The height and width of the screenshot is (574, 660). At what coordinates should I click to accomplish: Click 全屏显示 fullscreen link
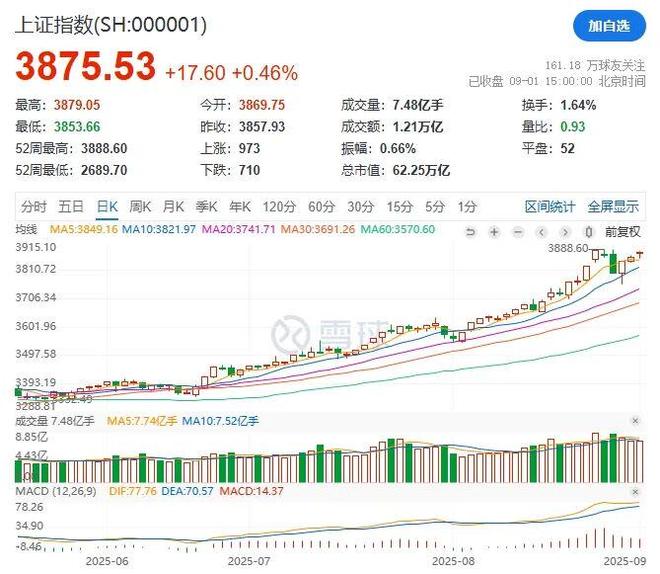pos(613,207)
